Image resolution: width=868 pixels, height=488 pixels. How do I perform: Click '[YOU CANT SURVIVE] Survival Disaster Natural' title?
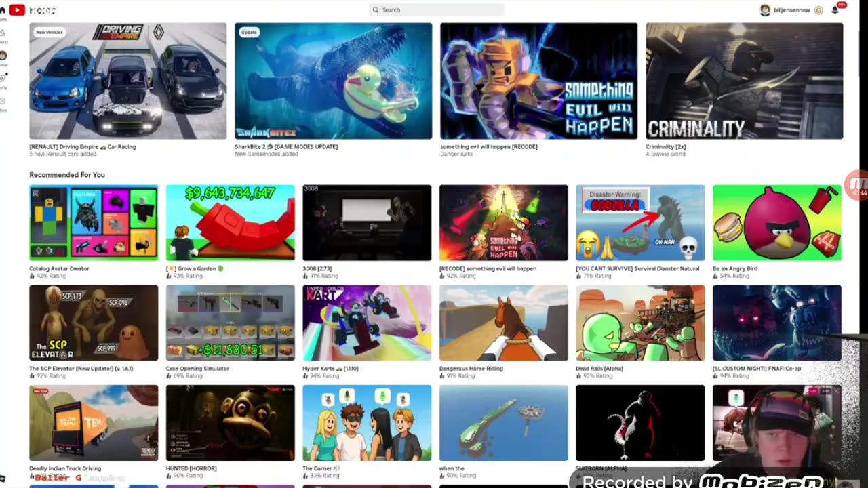tap(637, 269)
